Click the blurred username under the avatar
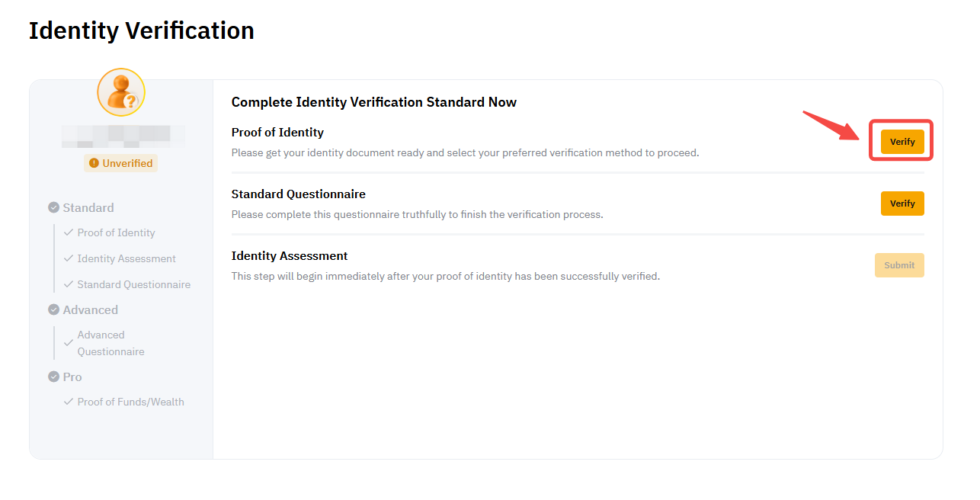 (123, 136)
